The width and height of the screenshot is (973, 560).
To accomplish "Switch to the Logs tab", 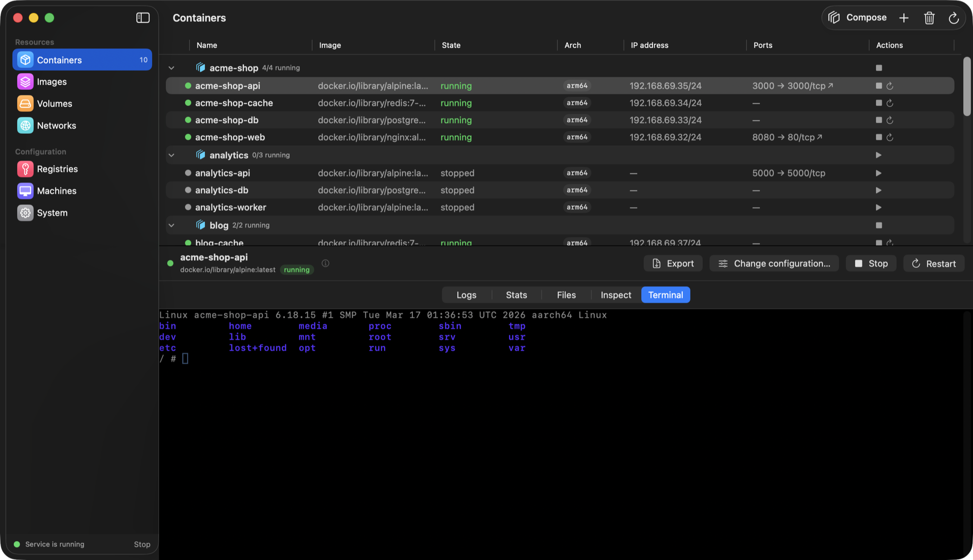I will pyautogui.click(x=466, y=295).
